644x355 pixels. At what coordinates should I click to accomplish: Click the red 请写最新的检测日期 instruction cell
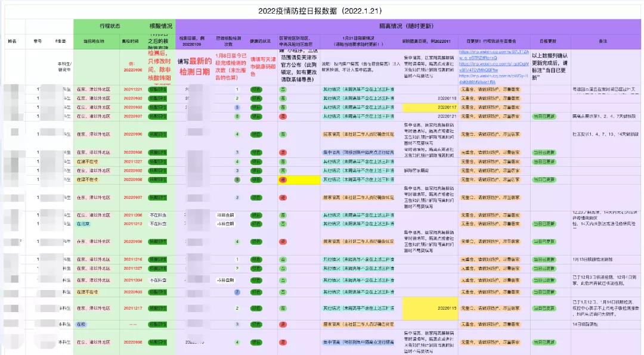tap(194, 67)
